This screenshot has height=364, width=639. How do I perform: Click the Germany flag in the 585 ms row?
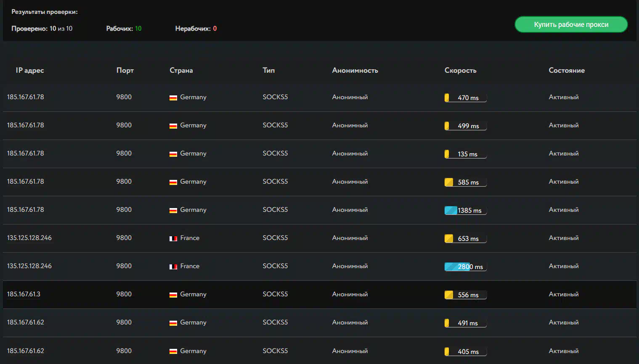click(x=173, y=182)
